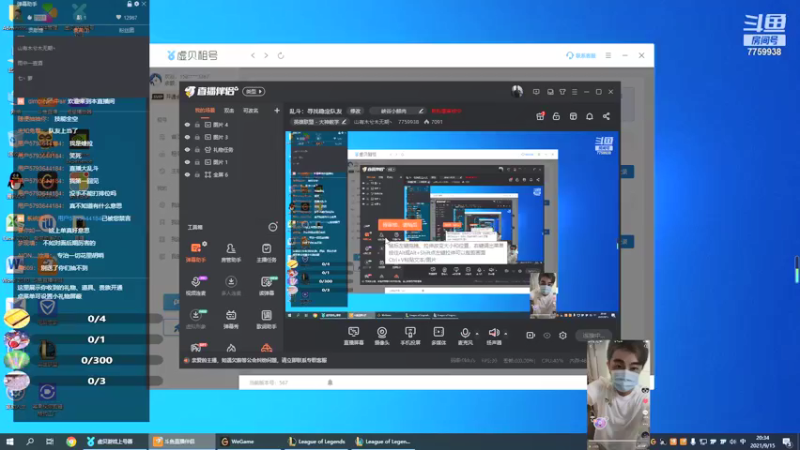Screen dimensions: 800x450
Task: Open the 房管助手 tool
Action: pyautogui.click(x=231, y=252)
